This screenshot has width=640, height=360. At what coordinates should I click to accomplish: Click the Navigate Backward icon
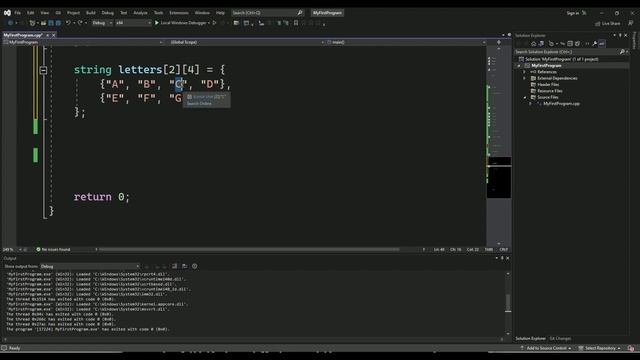10,23
